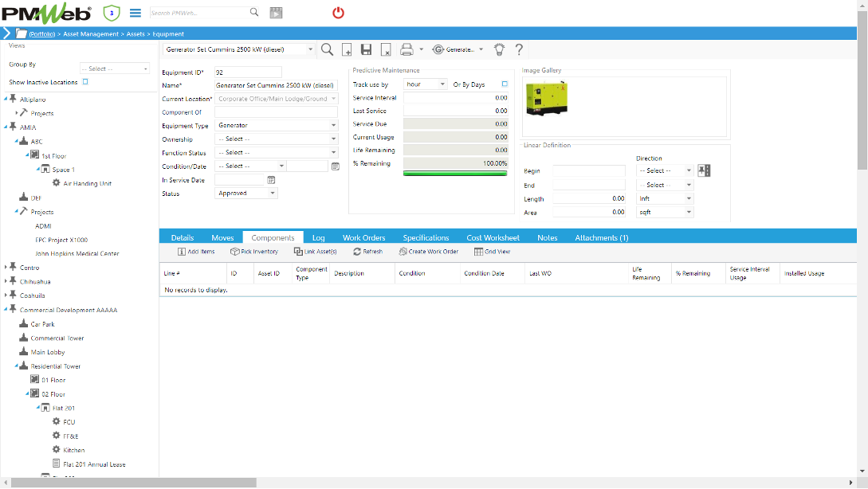This screenshot has width=868, height=489.
Task: Click the Equipment ID input field
Action: point(248,72)
